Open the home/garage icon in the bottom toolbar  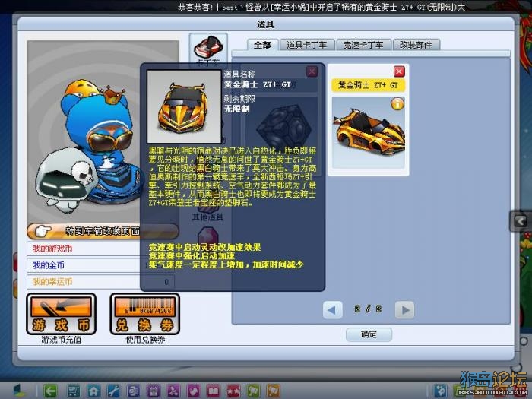93,391
